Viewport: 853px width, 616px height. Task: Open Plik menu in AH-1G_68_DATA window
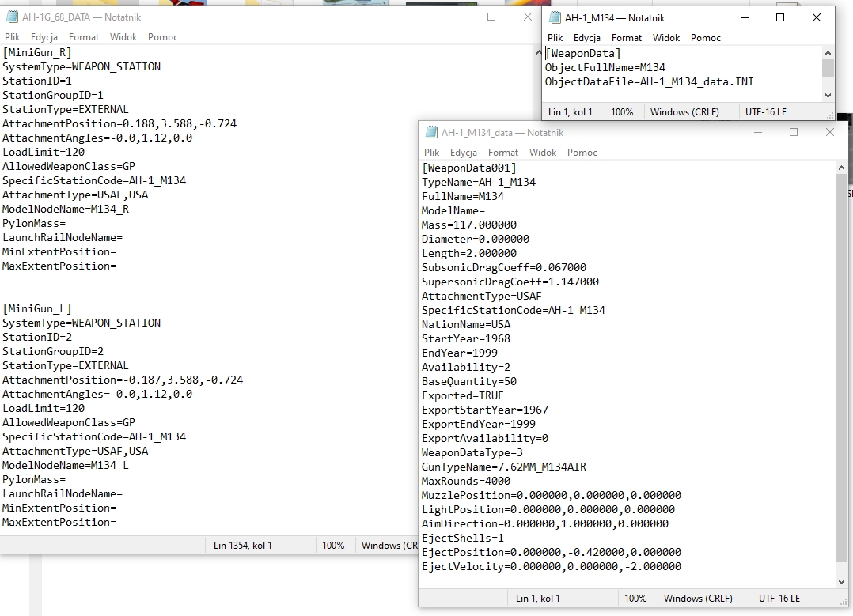[12, 37]
